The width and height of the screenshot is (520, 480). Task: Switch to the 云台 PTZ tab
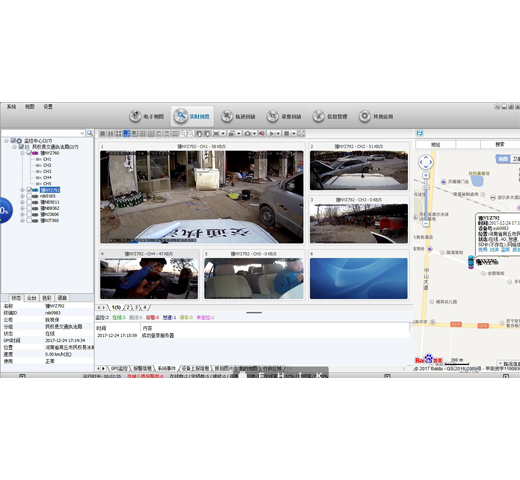31,298
